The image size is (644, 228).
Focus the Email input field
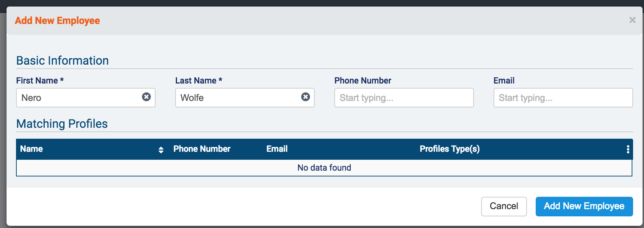[x=563, y=98]
